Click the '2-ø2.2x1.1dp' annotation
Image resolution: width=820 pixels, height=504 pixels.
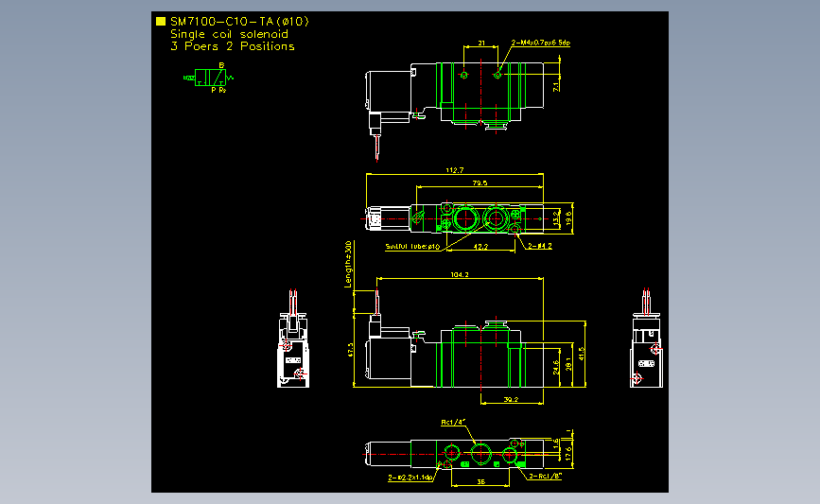(x=410, y=478)
